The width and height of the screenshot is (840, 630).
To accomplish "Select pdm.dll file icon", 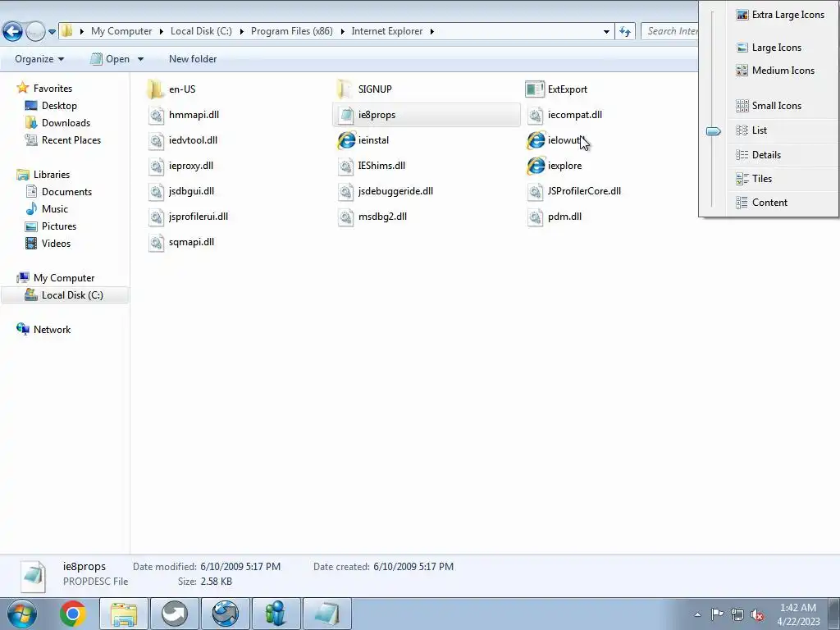I will click(535, 217).
